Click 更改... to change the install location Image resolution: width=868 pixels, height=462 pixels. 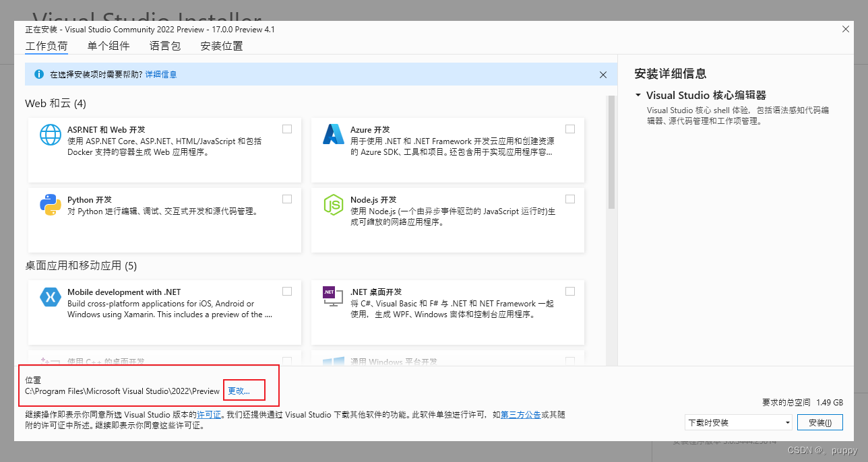243,390
